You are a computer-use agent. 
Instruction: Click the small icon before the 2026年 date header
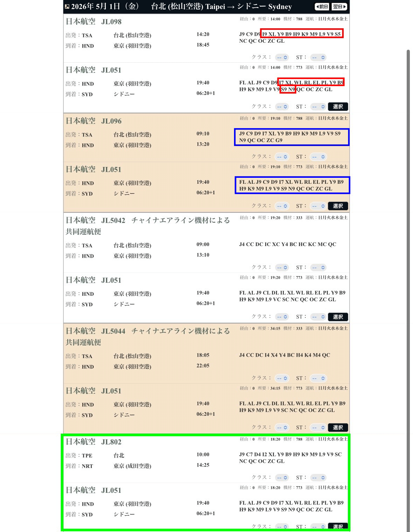[67, 7]
